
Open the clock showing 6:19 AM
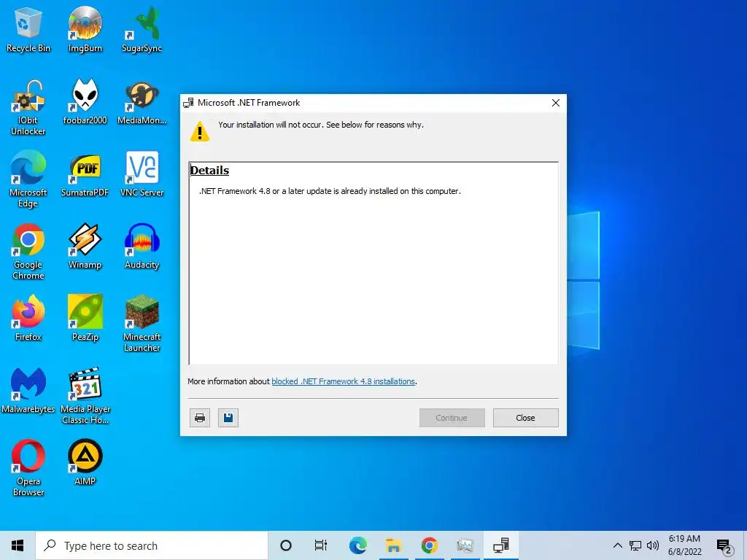pos(684,545)
